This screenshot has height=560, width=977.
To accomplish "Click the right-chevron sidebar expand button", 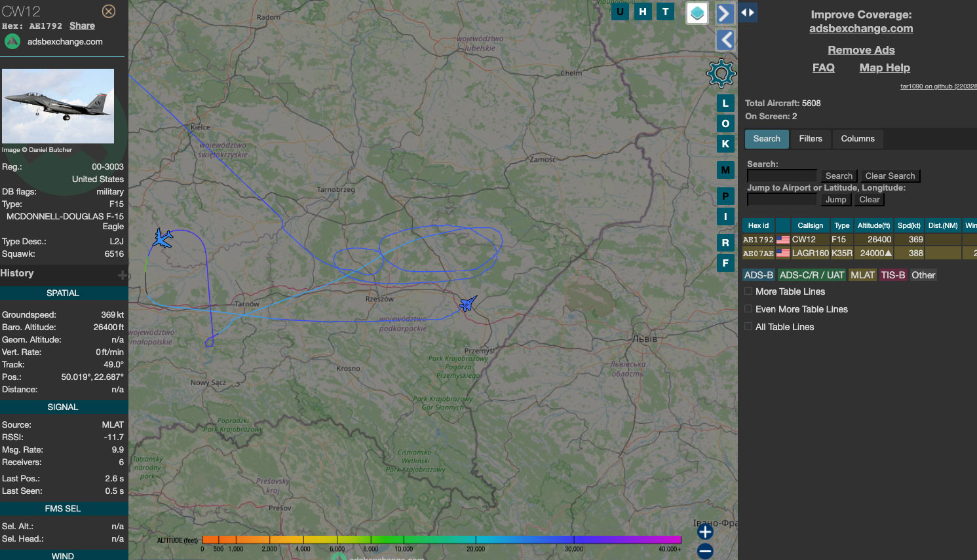I will click(724, 13).
